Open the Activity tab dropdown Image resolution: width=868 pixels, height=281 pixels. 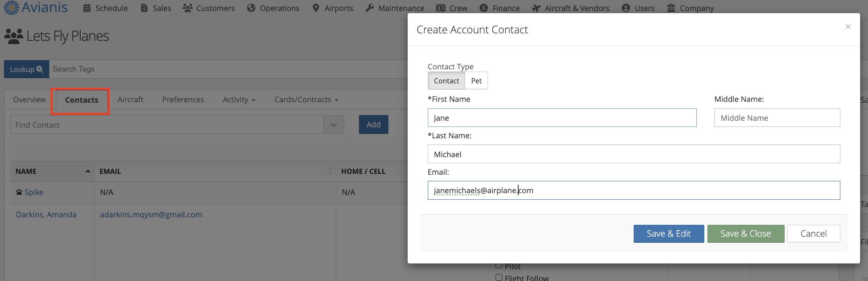239,100
